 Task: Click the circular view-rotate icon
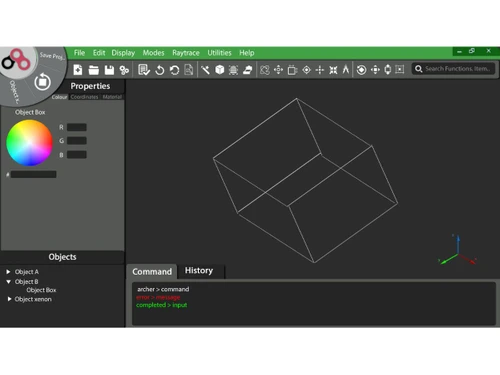[x=361, y=70]
